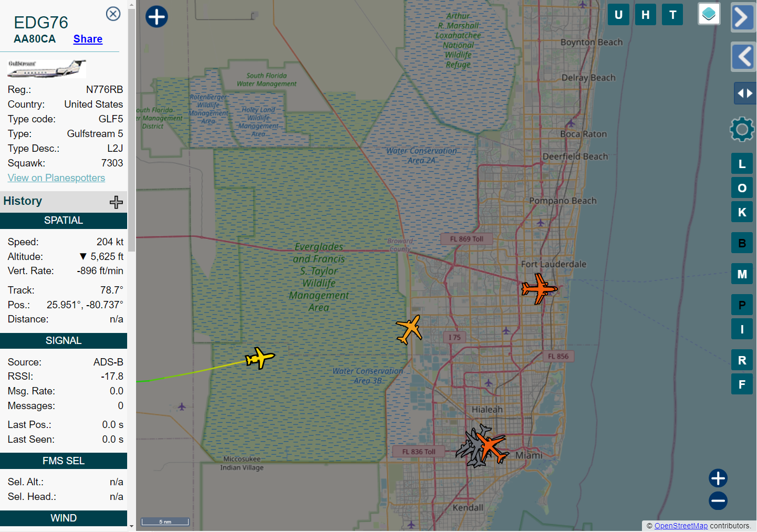Image resolution: width=757 pixels, height=532 pixels.
Task: Toggle the H button in the map header
Action: [646, 15]
